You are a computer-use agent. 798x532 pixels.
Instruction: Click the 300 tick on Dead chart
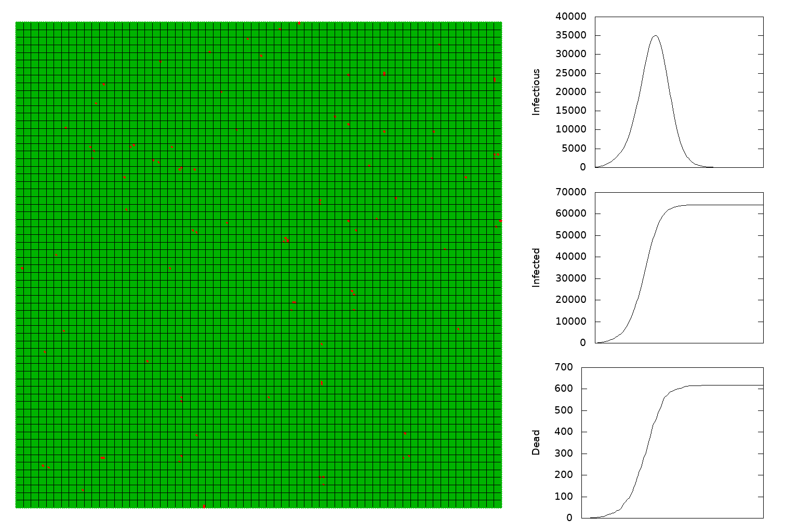click(x=564, y=454)
